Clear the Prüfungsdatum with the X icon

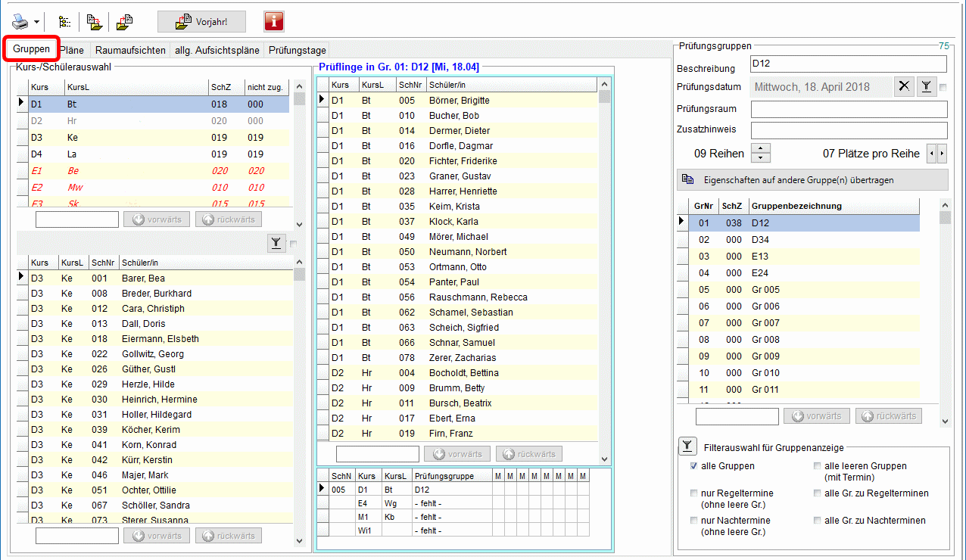coord(904,87)
